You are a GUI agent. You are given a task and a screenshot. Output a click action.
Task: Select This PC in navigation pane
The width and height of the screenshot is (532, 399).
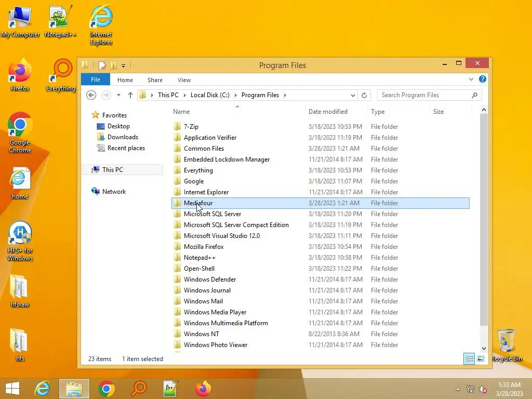click(x=122, y=170)
